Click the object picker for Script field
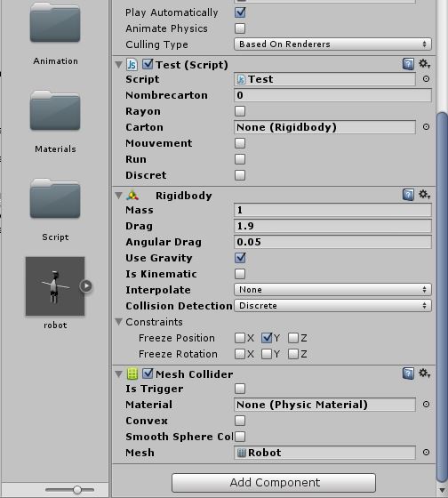The image size is (448, 498). [426, 79]
